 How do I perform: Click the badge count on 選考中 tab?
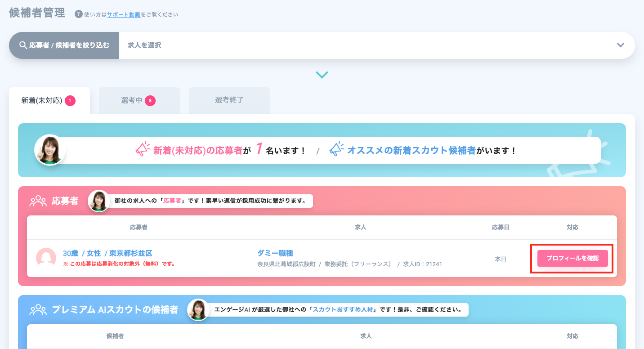coord(150,101)
